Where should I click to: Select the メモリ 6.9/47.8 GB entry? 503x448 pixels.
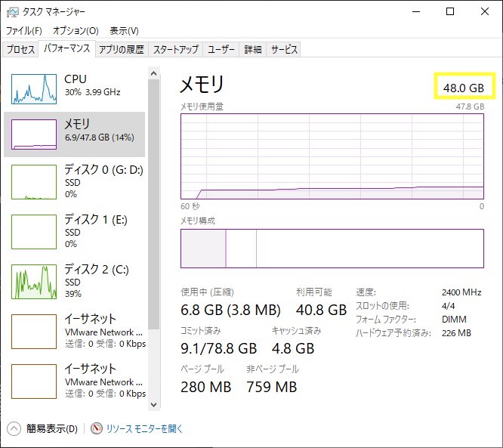tap(75, 134)
